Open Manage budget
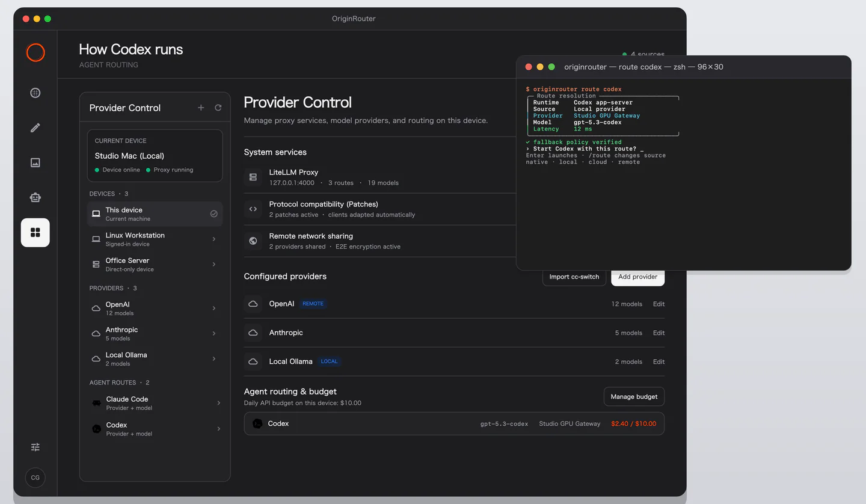 (634, 396)
